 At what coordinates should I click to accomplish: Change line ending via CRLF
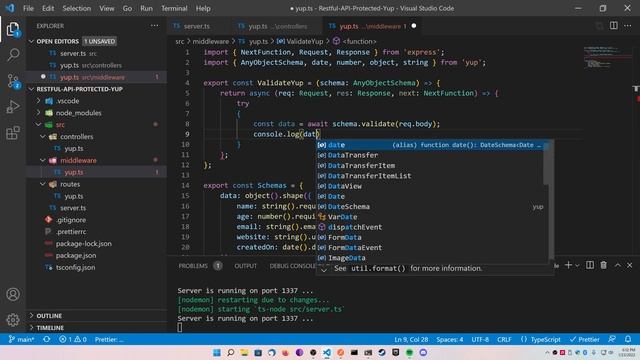pyautogui.click(x=504, y=339)
